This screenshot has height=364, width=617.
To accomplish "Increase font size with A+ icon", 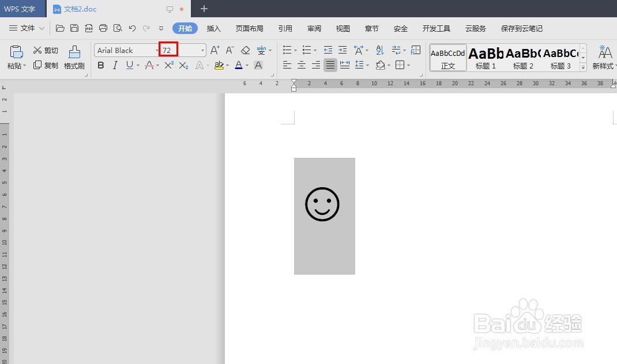I will pos(215,50).
